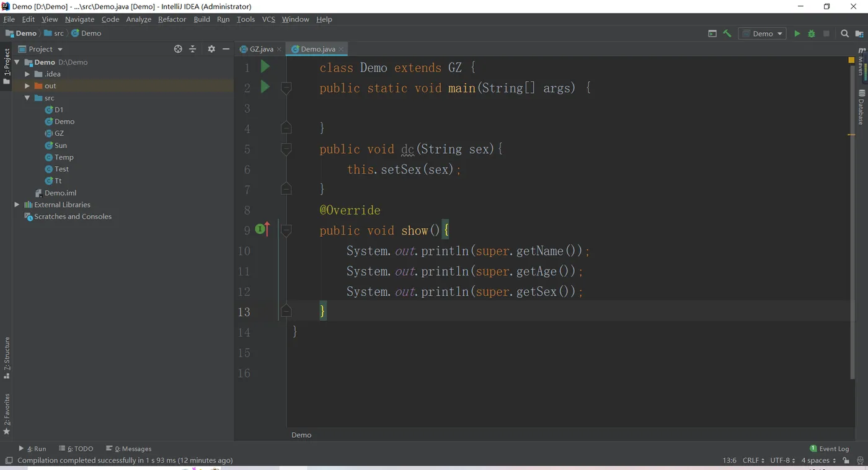Toggle the Structure side tool button
This screenshot has height=470, width=868.
(6, 358)
